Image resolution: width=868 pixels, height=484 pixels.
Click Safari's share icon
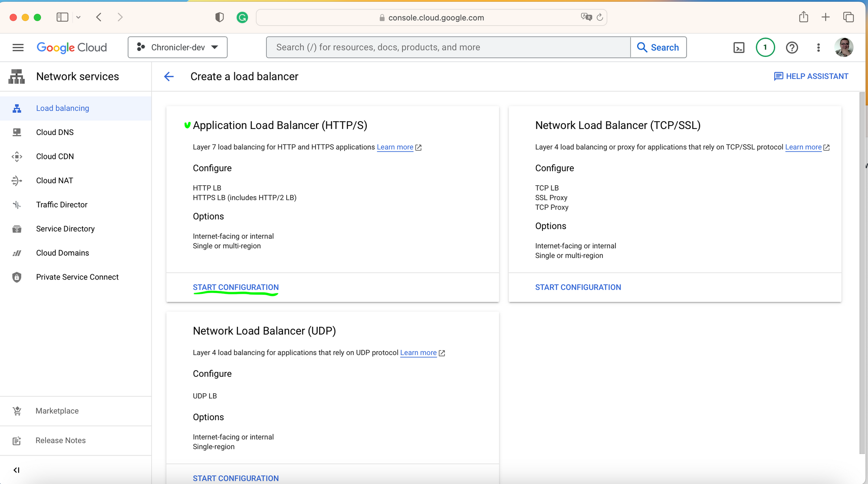(x=803, y=17)
